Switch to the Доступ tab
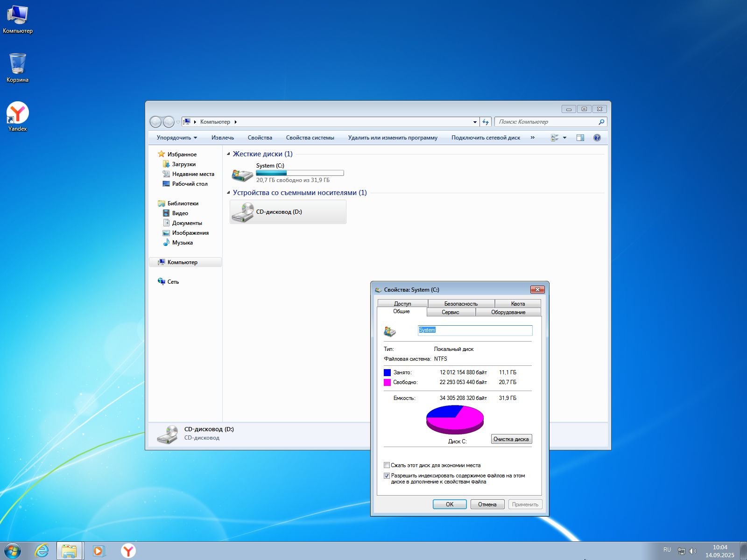747x560 pixels. coord(402,303)
